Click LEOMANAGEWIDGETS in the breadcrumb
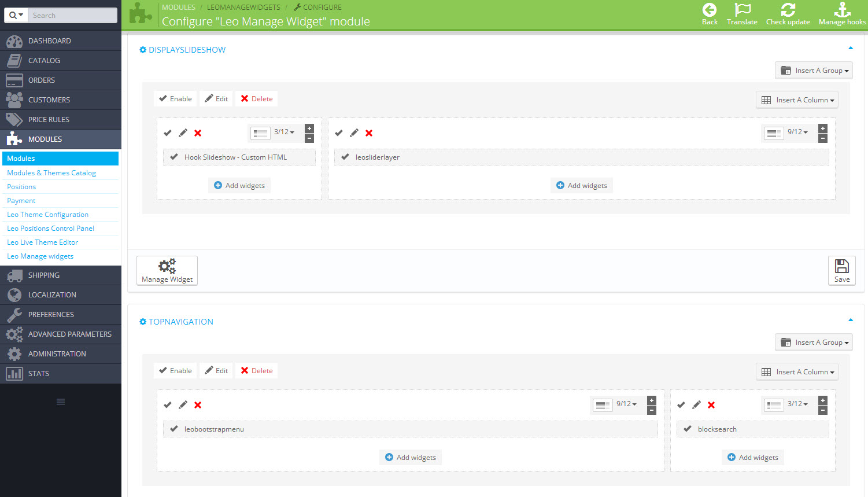The height and width of the screenshot is (497, 868). point(243,8)
